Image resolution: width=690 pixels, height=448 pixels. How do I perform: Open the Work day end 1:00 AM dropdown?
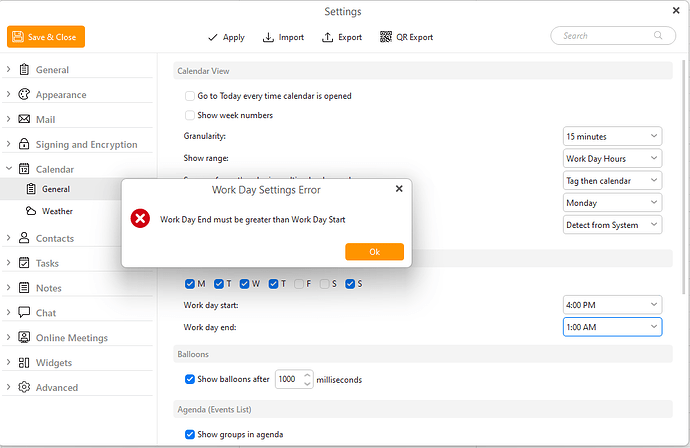pyautogui.click(x=612, y=327)
